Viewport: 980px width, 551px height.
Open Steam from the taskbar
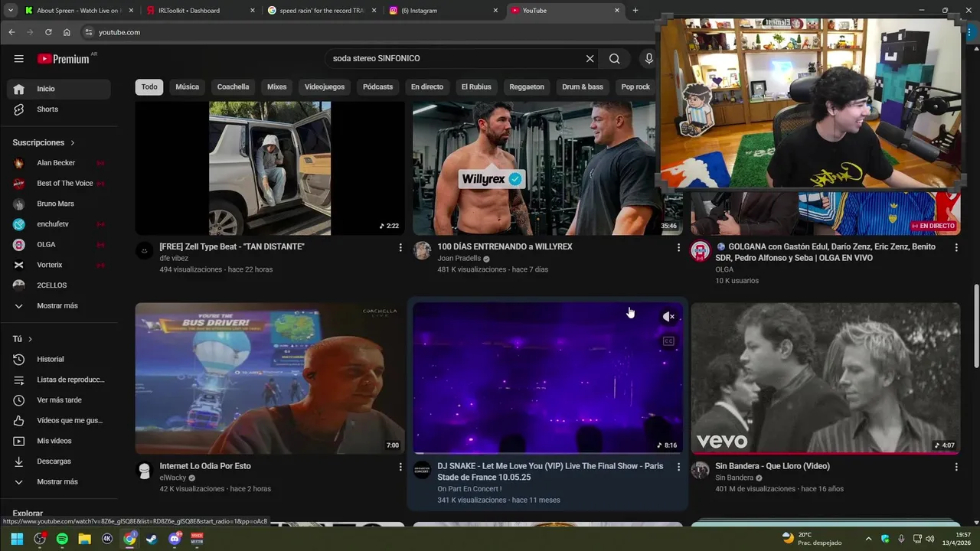tap(152, 539)
